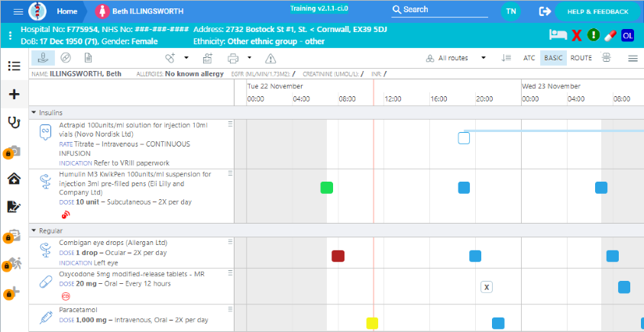Screen dimensions: 644x332
Task: Open the list view sidebar icon
Action: pos(15,66)
